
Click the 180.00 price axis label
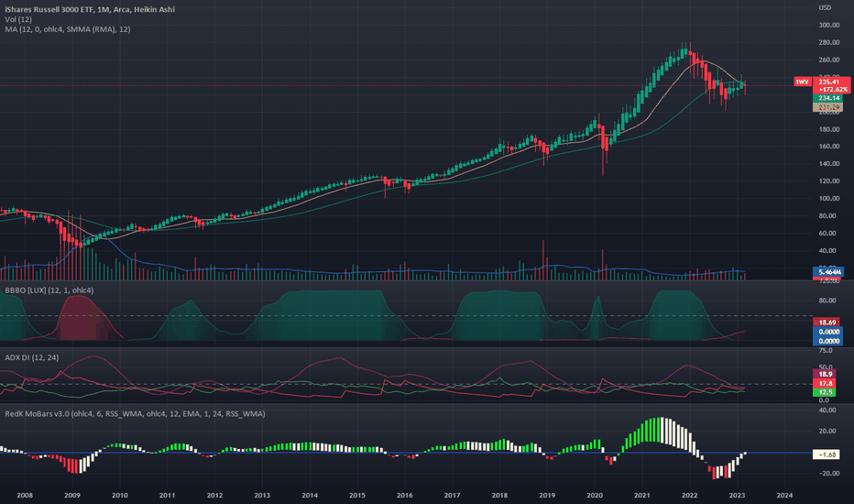click(x=829, y=129)
